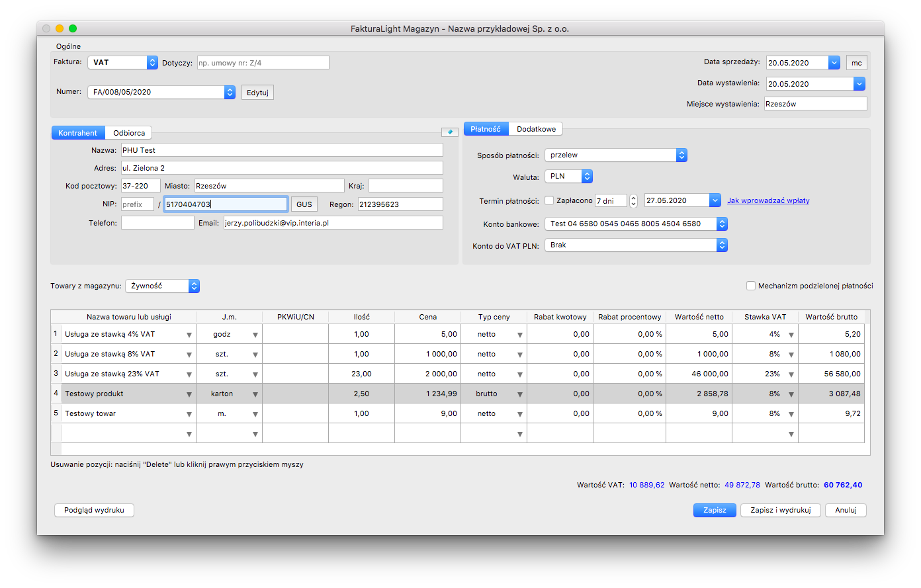Open the Dodatkowe tab
Viewport: 921px width, 588px height.
[x=536, y=129]
